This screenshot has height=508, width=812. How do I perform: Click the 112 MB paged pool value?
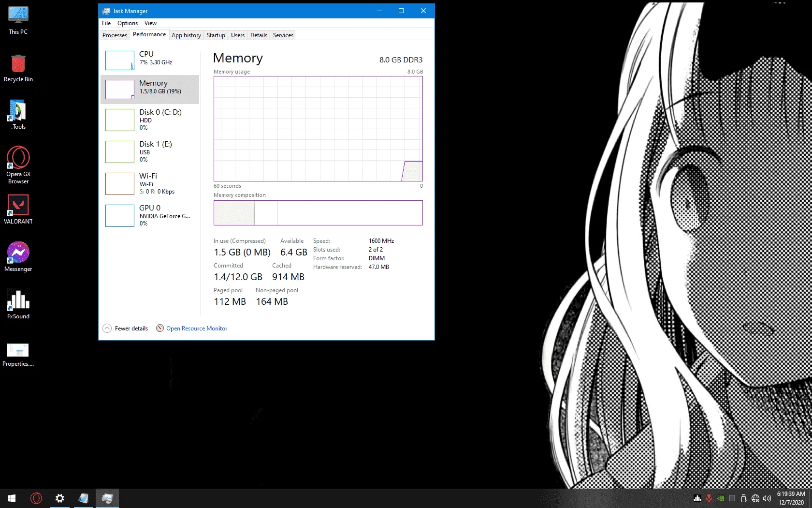pos(230,301)
